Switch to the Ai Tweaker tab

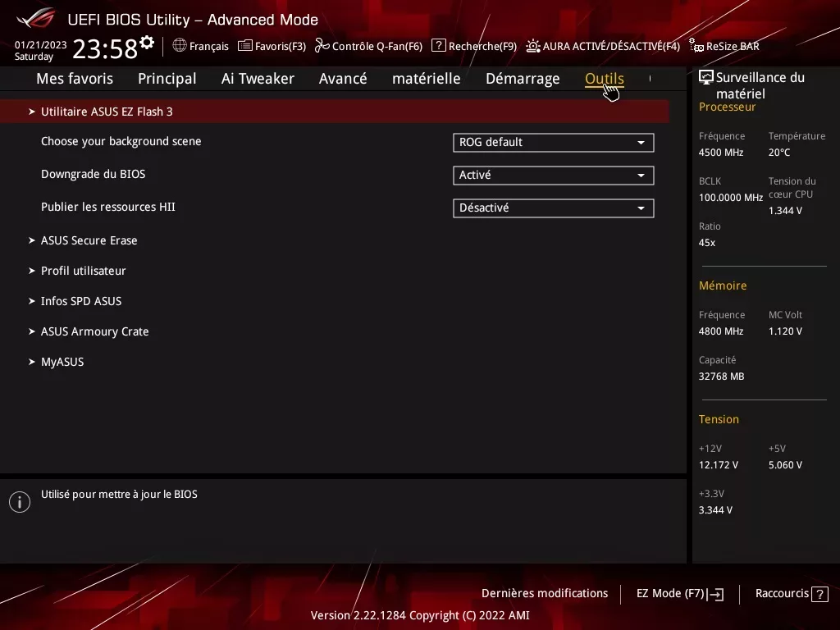pos(258,78)
